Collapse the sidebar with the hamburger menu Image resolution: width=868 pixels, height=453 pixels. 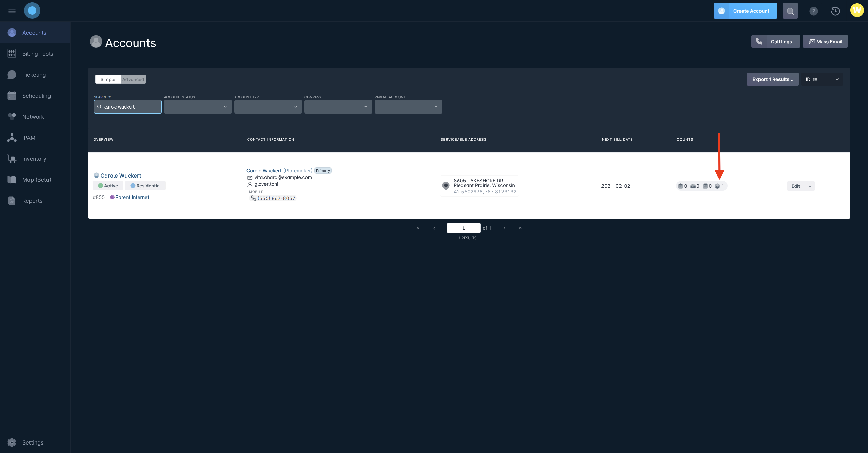click(x=12, y=11)
